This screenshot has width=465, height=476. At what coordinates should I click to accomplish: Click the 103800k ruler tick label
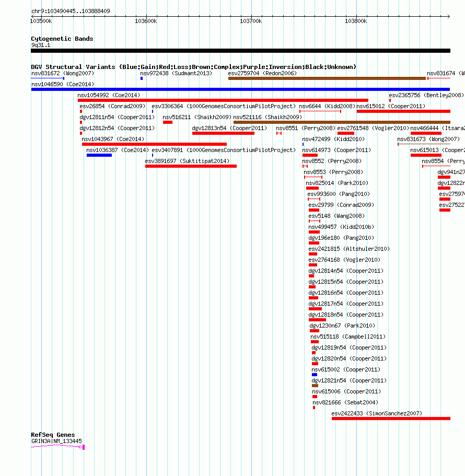[x=356, y=21]
